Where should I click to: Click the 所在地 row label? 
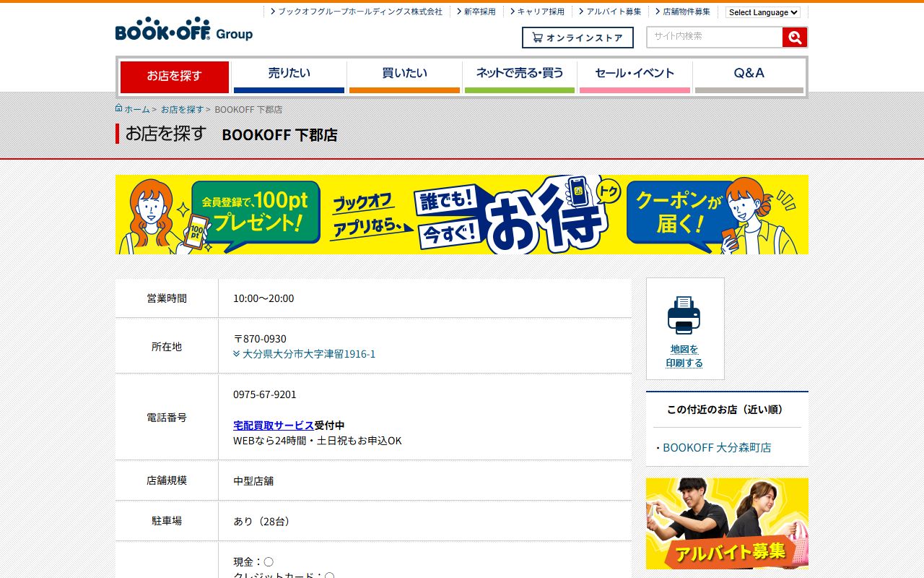[x=167, y=347]
